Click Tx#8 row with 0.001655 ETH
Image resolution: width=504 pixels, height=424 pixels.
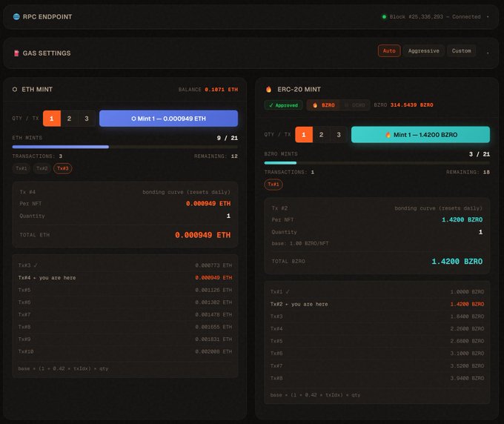(125, 327)
